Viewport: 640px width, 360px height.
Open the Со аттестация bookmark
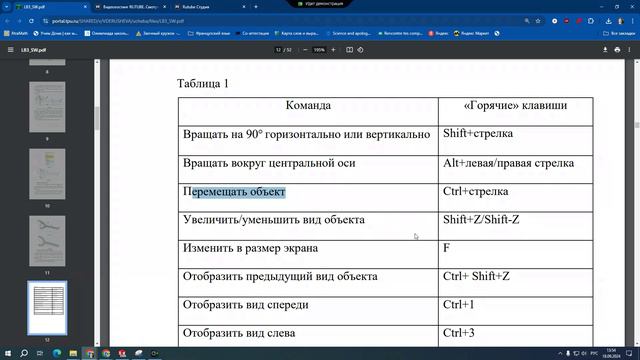(252, 33)
